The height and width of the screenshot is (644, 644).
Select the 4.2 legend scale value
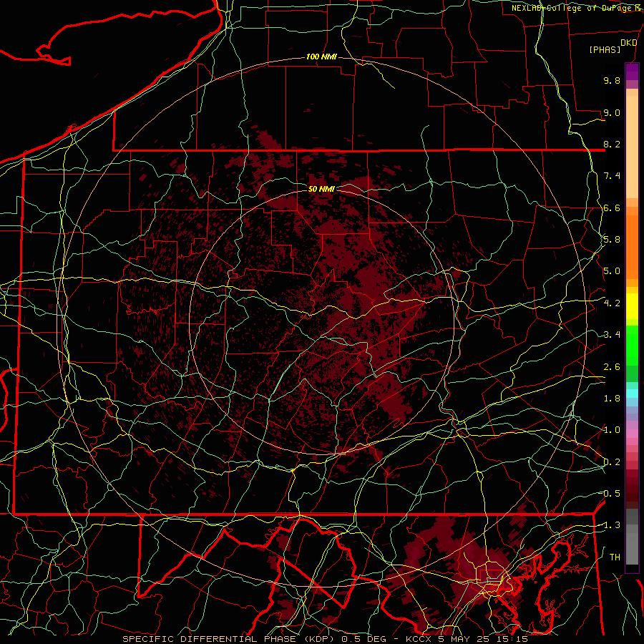pyautogui.click(x=612, y=303)
